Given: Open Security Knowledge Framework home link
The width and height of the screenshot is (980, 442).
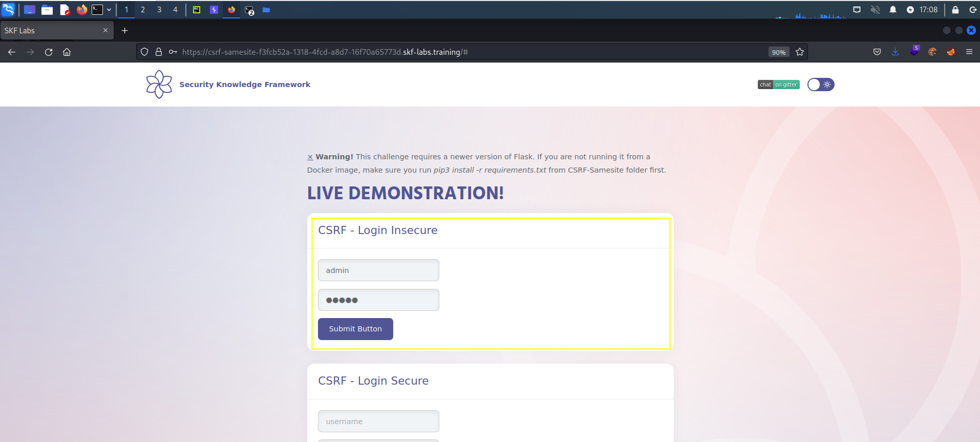Looking at the screenshot, I should pyautogui.click(x=245, y=85).
